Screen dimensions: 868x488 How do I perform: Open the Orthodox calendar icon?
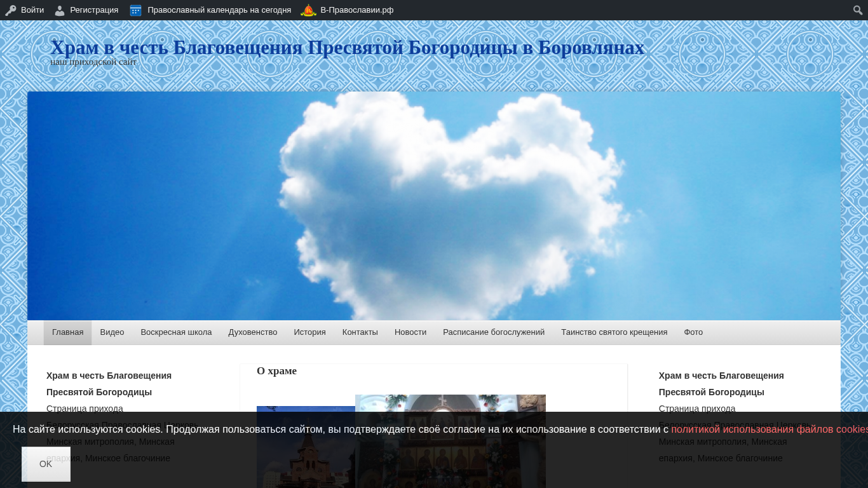[x=135, y=10]
